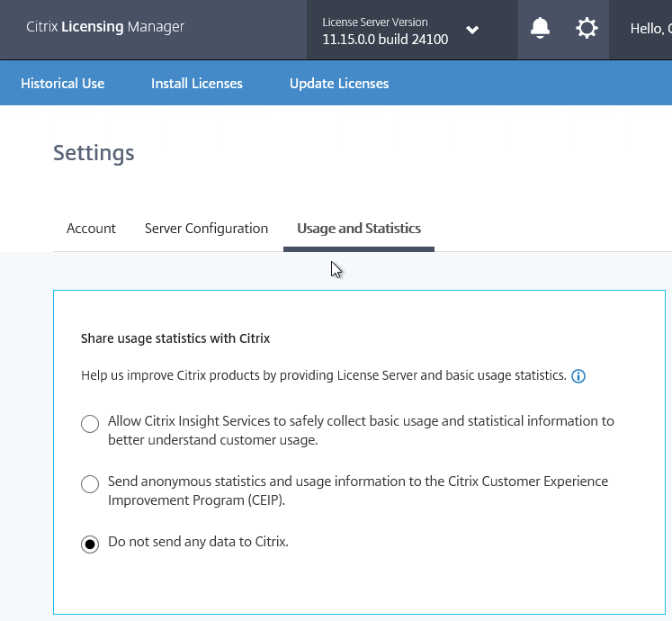This screenshot has width=672, height=621.
Task: Click the Citrix Licensing Manager title
Action: tap(105, 27)
